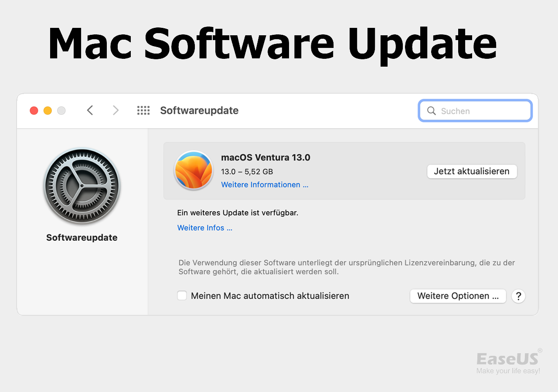Open Weitere Informationen for macOS Ventura
This screenshot has height=392, width=558.
pos(265,185)
